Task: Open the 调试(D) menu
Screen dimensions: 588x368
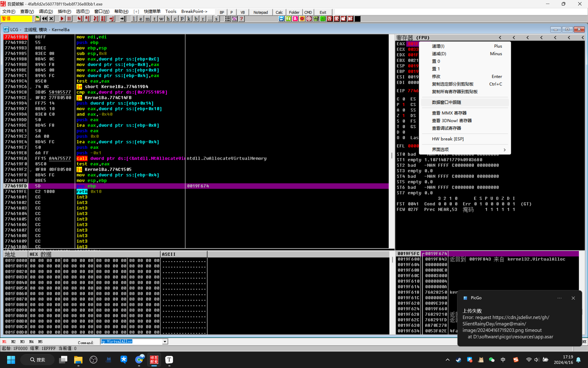Action: pyautogui.click(x=46, y=11)
